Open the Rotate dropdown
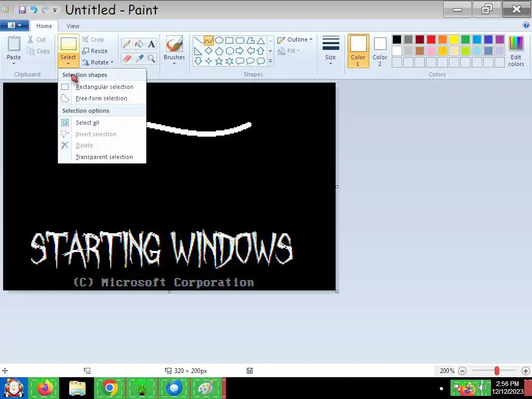 (98, 62)
